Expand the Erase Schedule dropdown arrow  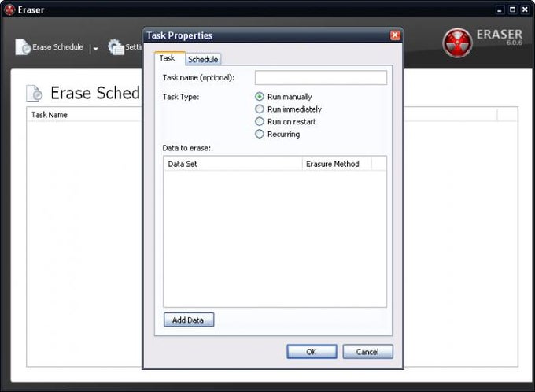tap(95, 49)
